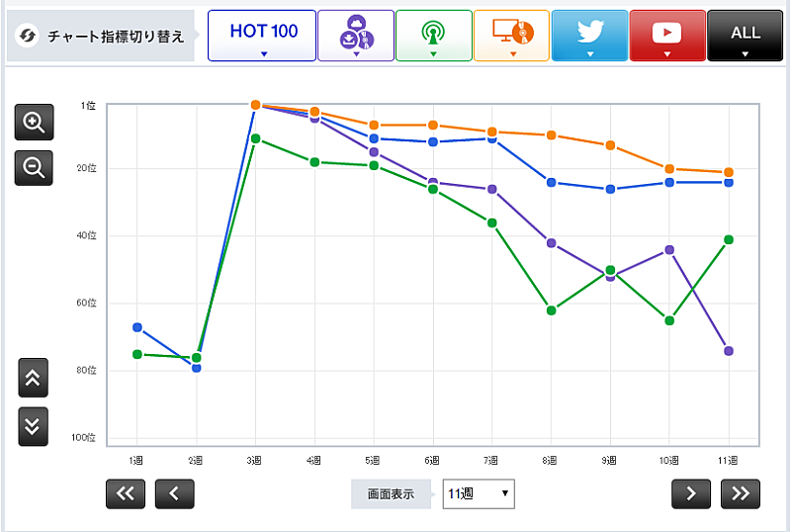The width and height of the screenshot is (791, 532).
Task: Click the Twitter bird indicator icon
Action: pyautogui.click(x=589, y=36)
